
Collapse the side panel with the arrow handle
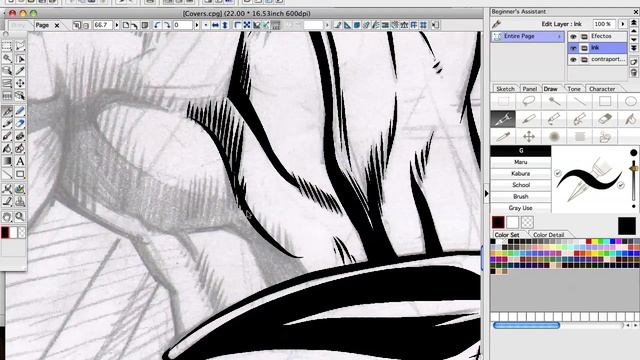(487, 193)
